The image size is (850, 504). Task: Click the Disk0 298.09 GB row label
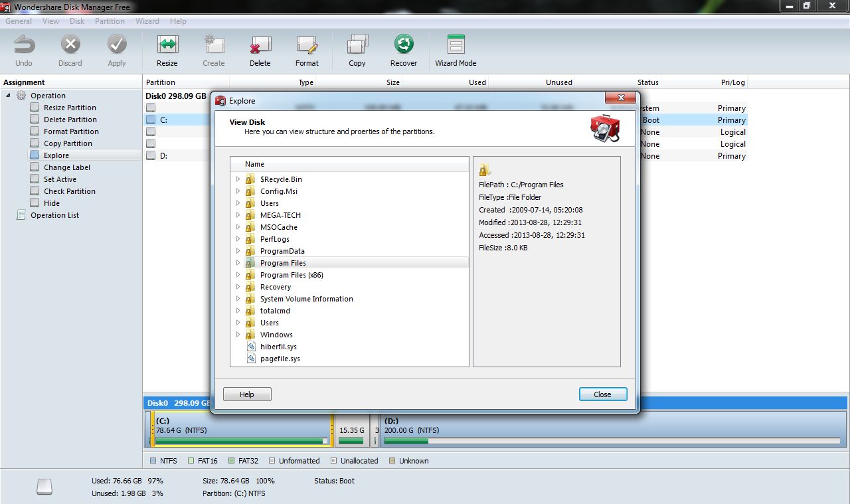point(176,96)
